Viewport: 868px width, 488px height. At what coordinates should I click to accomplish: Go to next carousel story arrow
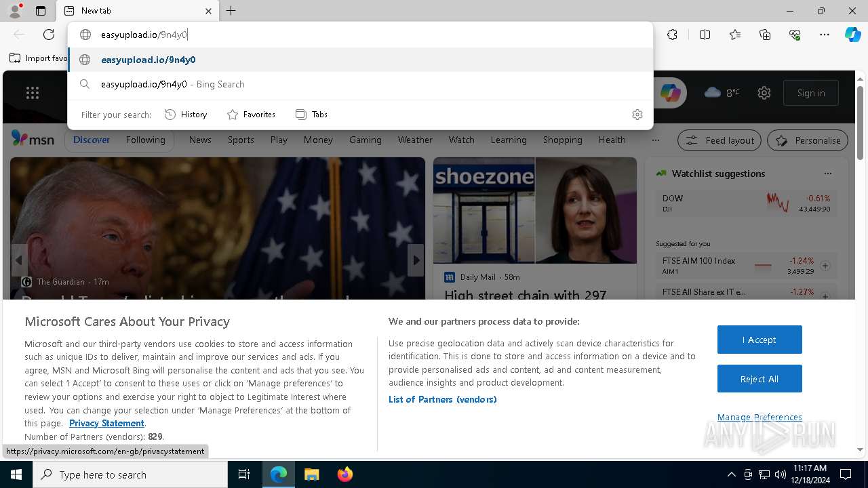pos(416,260)
